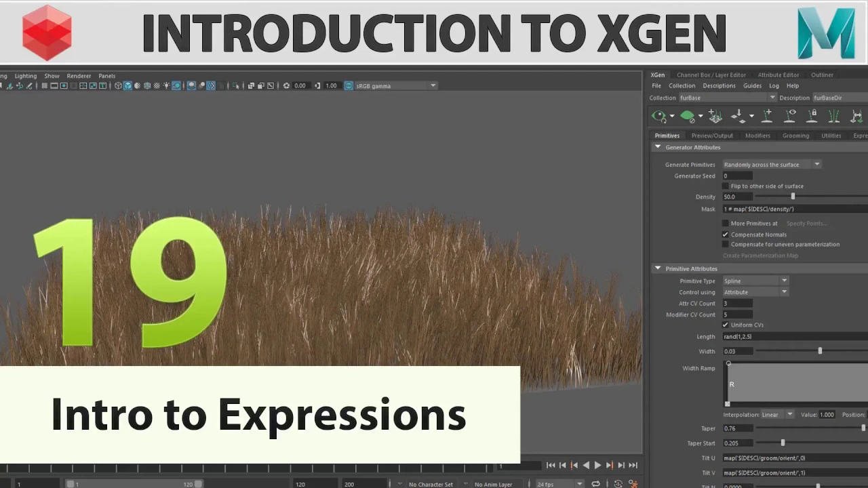Click the exposure icon beside 0.00
The image size is (868, 488).
tap(286, 85)
